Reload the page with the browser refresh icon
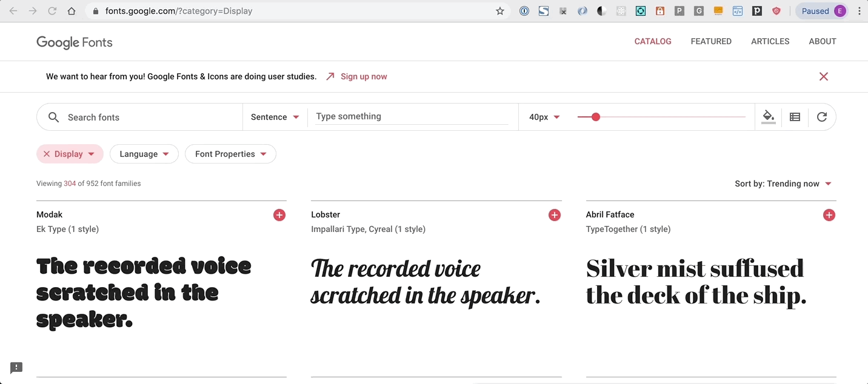The width and height of the screenshot is (868, 384). point(52,11)
